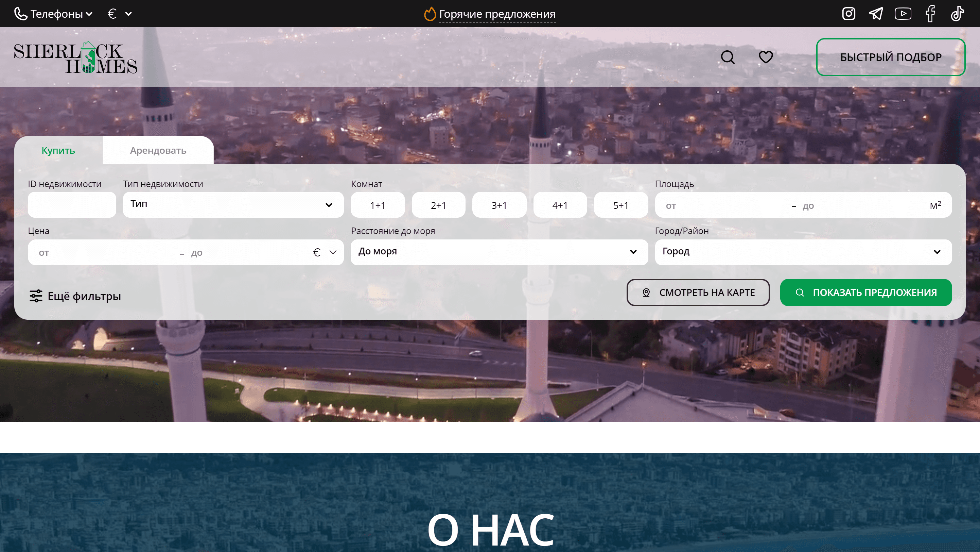Select the 3+1 rooms option
The image size is (980, 552).
pyautogui.click(x=499, y=205)
